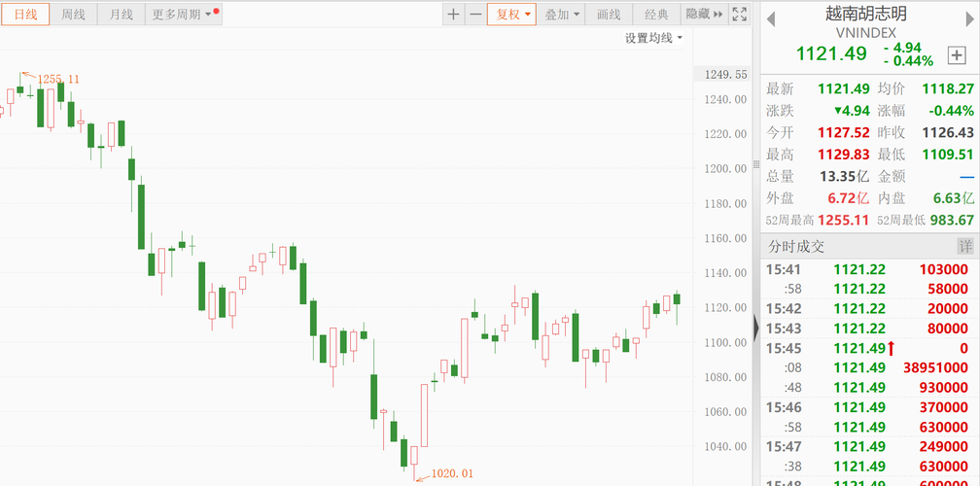980x486 pixels.
Task: Select the 15:45 trade row at 1121.49
Action: coord(867,348)
